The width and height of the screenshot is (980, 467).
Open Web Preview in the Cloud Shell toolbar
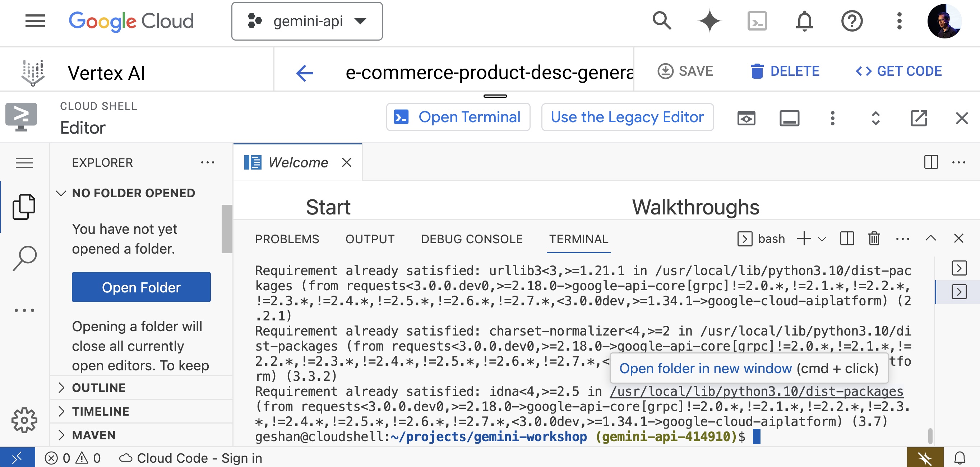pos(746,118)
